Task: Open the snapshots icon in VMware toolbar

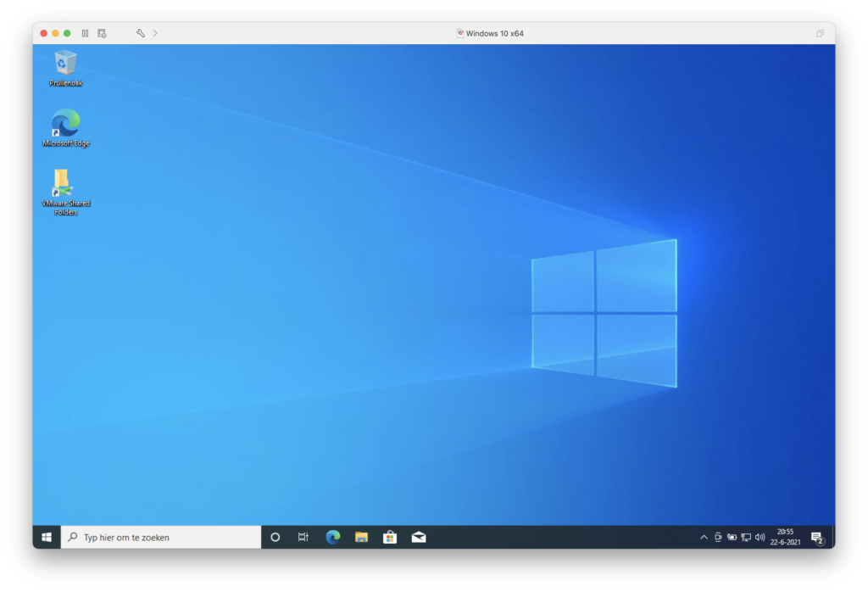Action: [102, 33]
